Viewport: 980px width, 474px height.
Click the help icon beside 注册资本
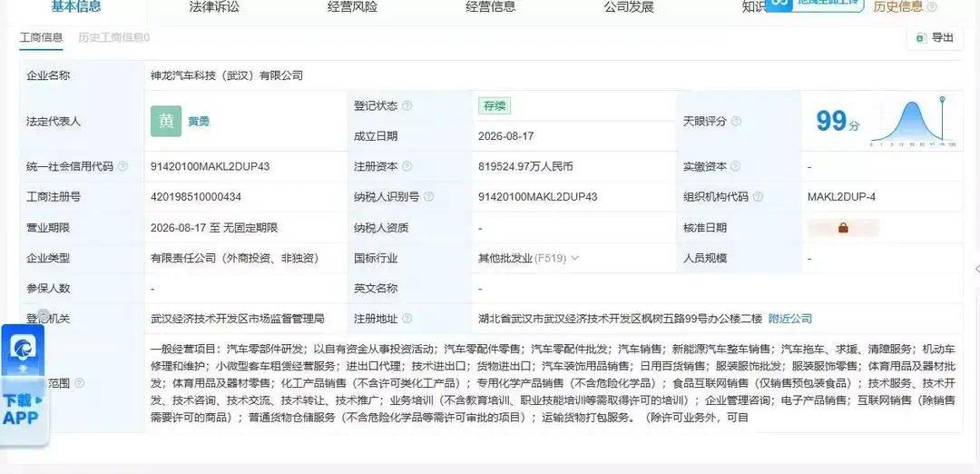coord(407,166)
